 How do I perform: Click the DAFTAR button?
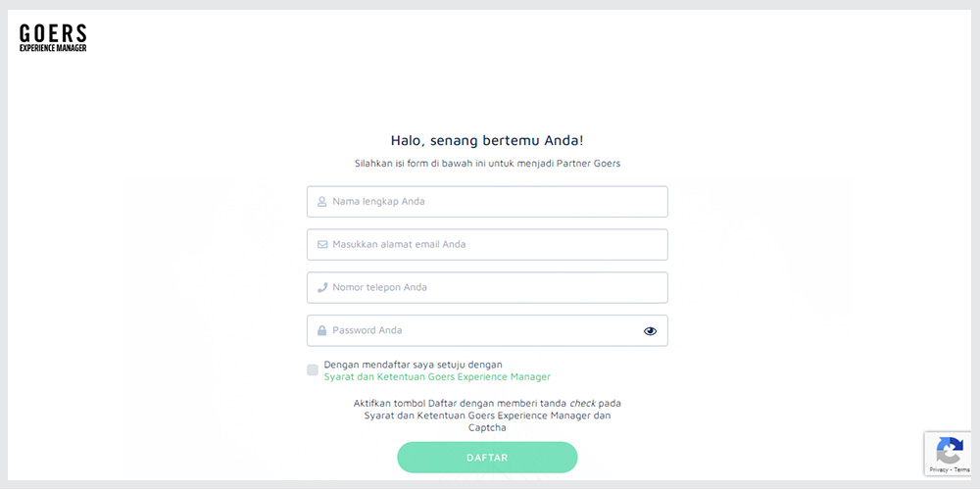(487, 458)
